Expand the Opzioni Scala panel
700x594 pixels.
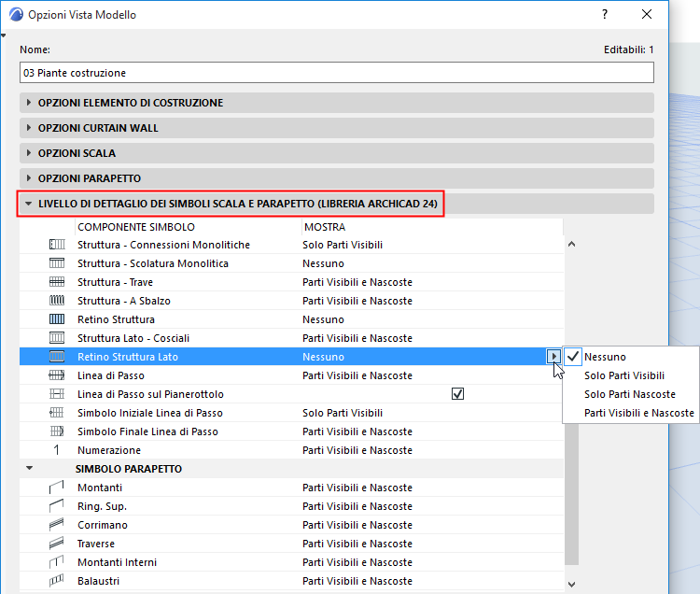337,153
